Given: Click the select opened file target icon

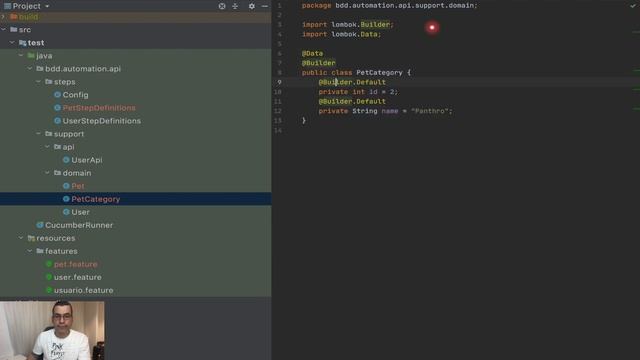Looking at the screenshot, I should [222, 6].
